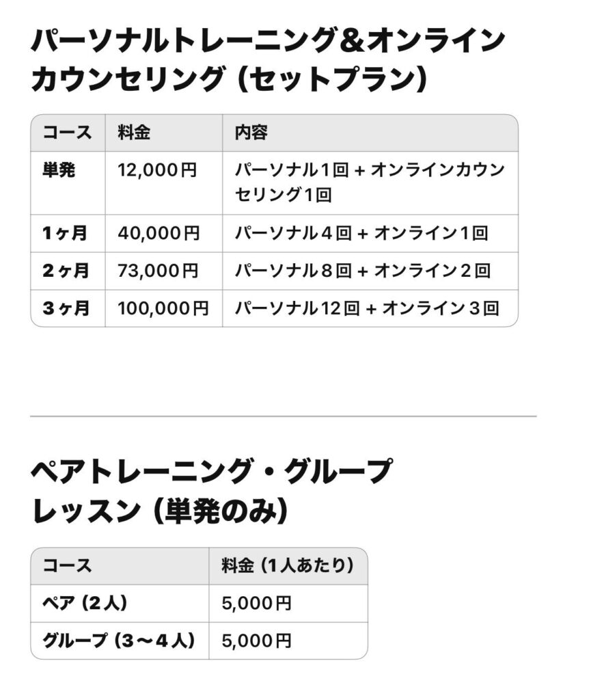Select the グループ (3〜4人) course label
The width and height of the screenshot is (591, 700).
tap(119, 641)
